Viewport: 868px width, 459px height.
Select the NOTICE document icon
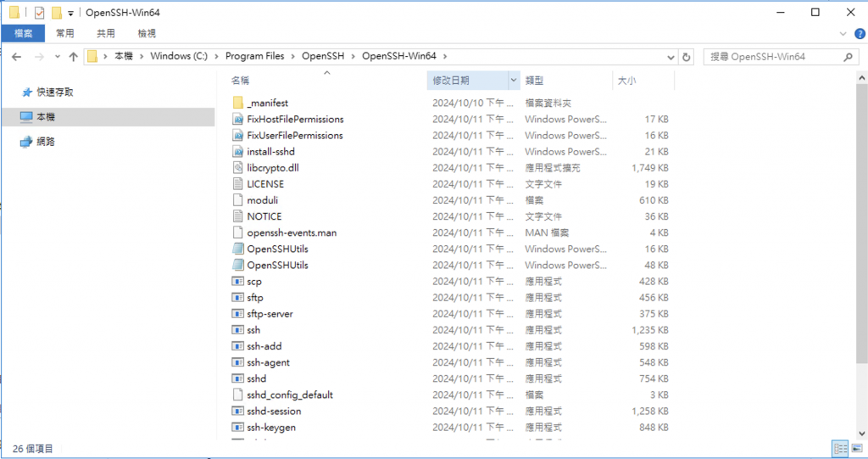point(238,216)
